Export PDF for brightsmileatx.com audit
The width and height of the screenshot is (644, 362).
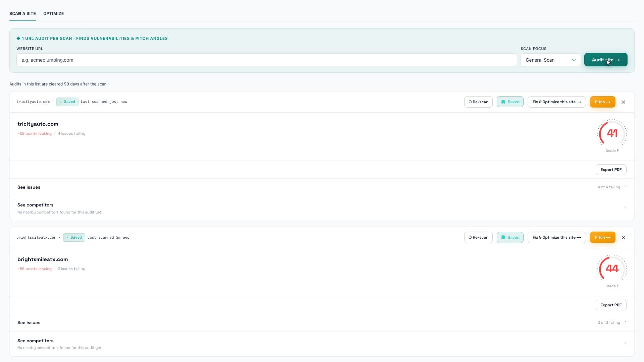tap(611, 305)
